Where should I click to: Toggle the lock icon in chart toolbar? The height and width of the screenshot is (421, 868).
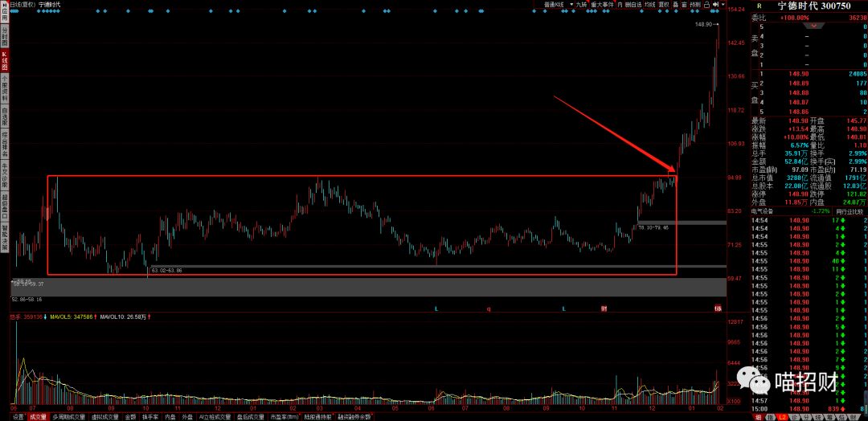[x=706, y=5]
